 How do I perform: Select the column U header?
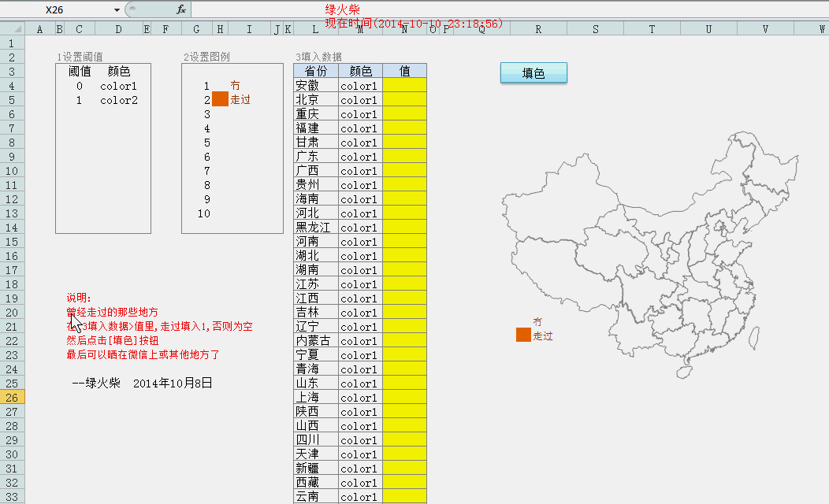(708, 29)
